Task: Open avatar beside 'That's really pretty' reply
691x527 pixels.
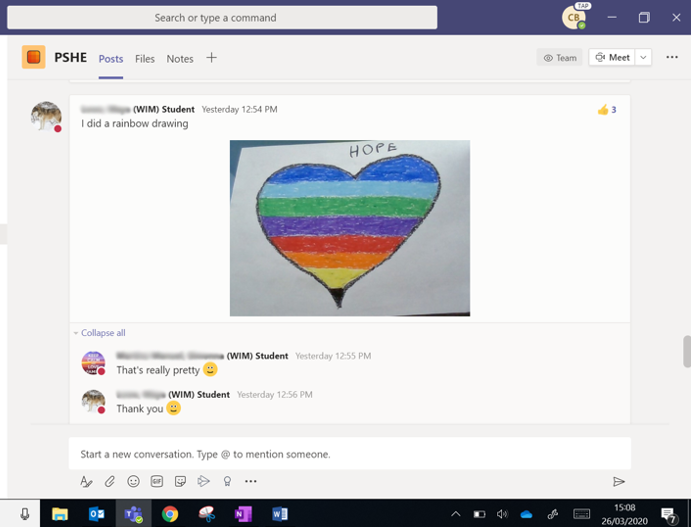Action: 93,363
